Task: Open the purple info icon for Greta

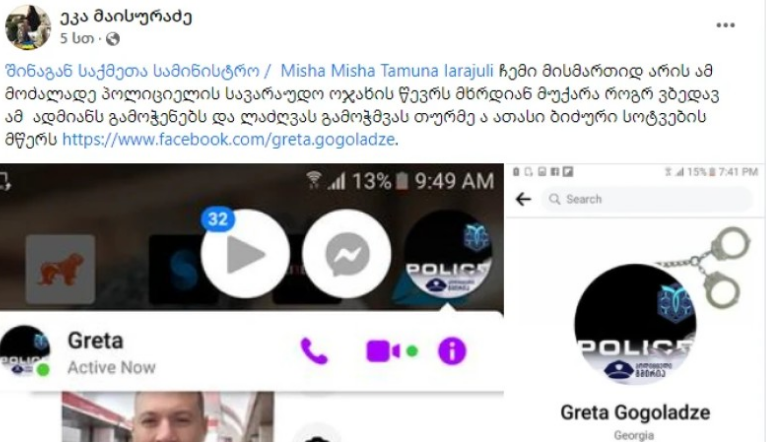Action: point(452,351)
